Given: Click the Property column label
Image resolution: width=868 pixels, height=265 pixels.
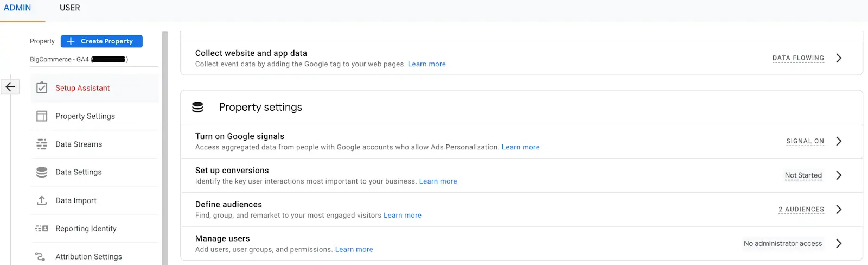Looking at the screenshot, I should pos(42,41).
